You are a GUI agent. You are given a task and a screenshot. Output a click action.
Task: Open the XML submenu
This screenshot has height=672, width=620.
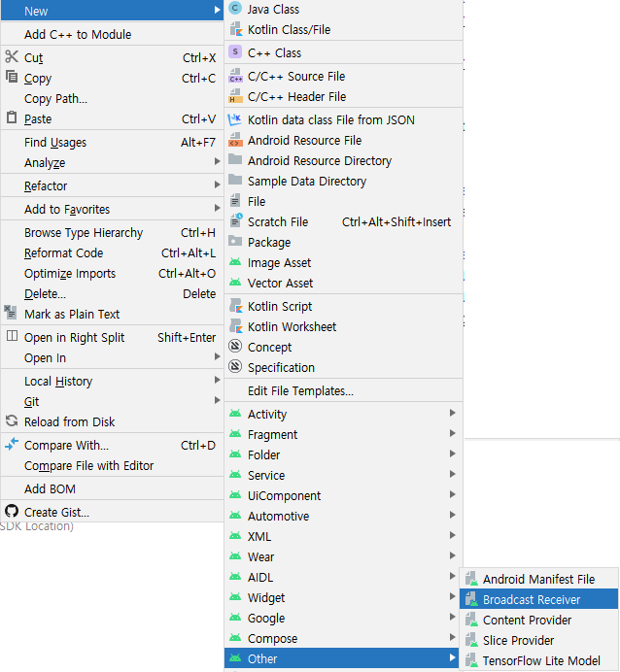343,537
